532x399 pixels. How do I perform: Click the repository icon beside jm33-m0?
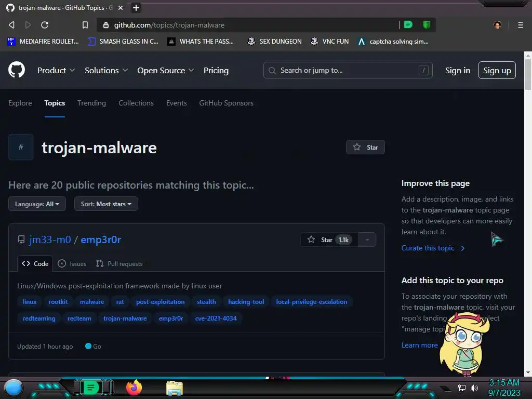(x=21, y=240)
